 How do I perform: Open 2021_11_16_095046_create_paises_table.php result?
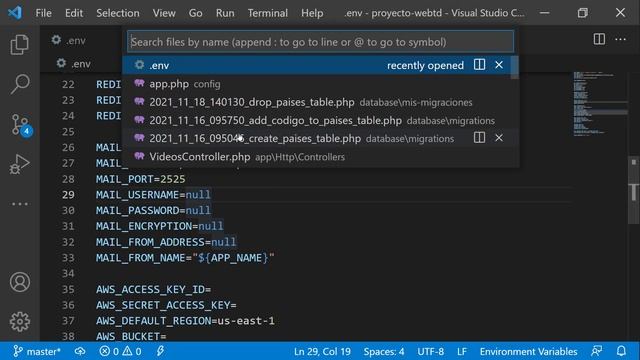pos(320,138)
